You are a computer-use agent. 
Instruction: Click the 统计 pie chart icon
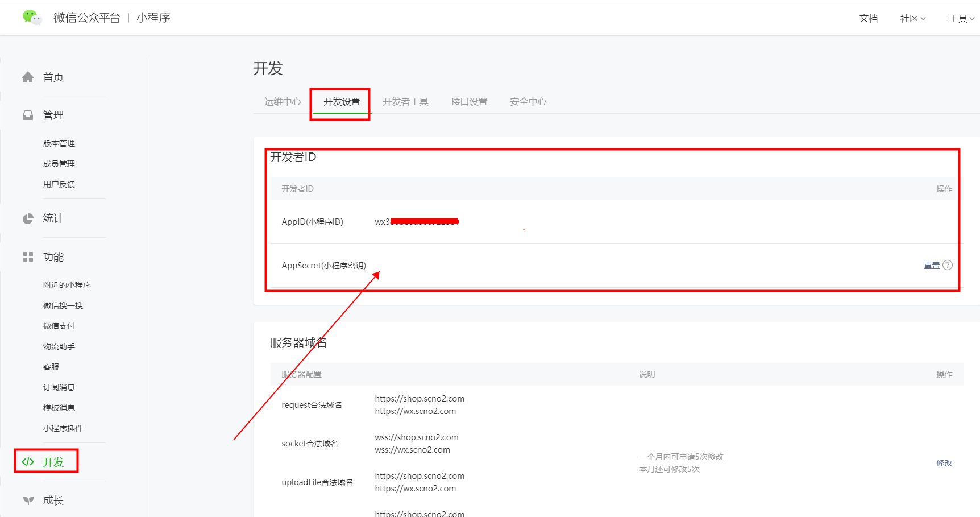(28, 218)
